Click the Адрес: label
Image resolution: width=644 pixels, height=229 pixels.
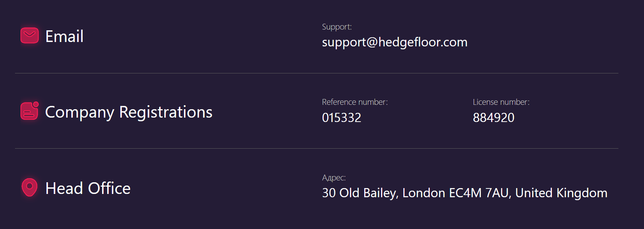[334, 178]
